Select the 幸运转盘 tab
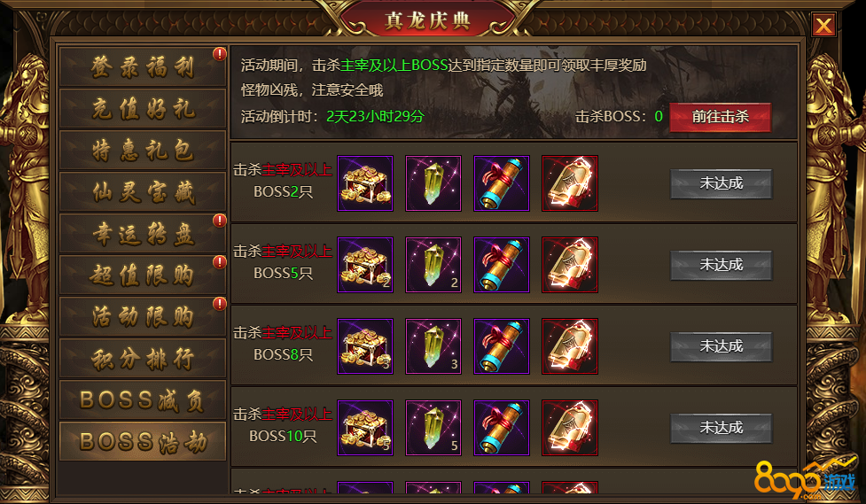Image resolution: width=866 pixels, height=504 pixels. pyautogui.click(x=143, y=234)
